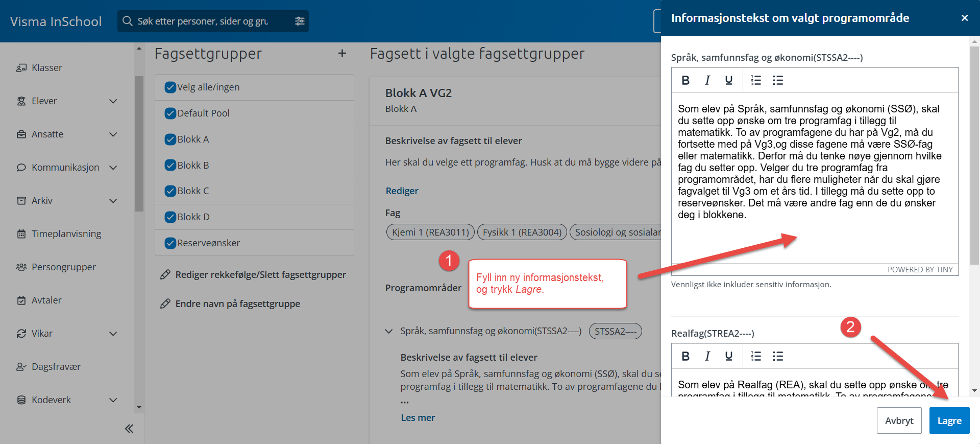Expand the Arkiv menu chevron
Screen dimensions: 980x444
(113, 201)
